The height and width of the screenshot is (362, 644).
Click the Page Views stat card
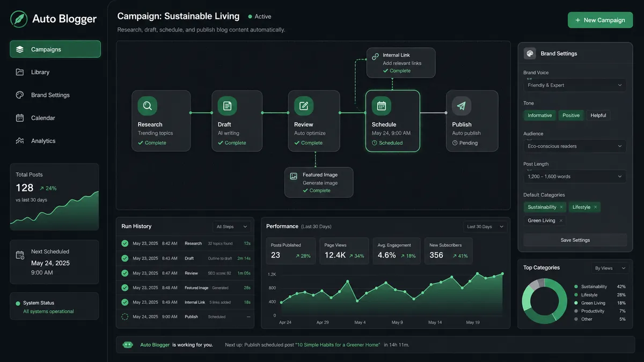click(x=344, y=251)
